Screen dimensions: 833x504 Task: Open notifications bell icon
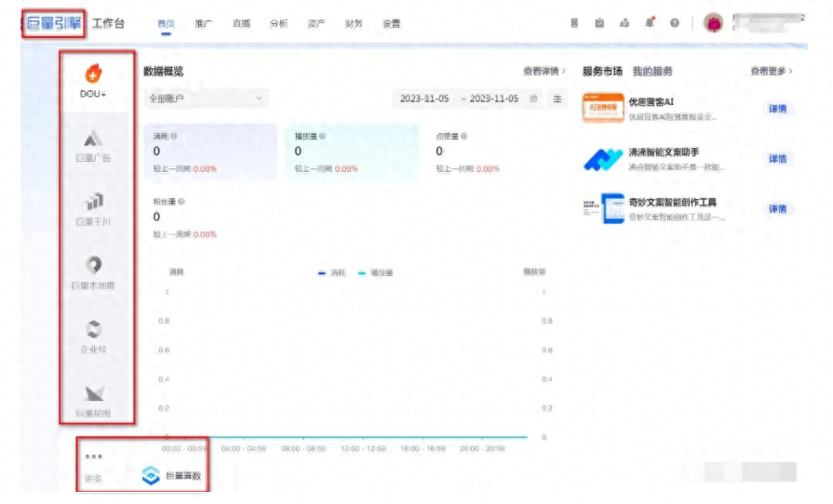point(650,23)
